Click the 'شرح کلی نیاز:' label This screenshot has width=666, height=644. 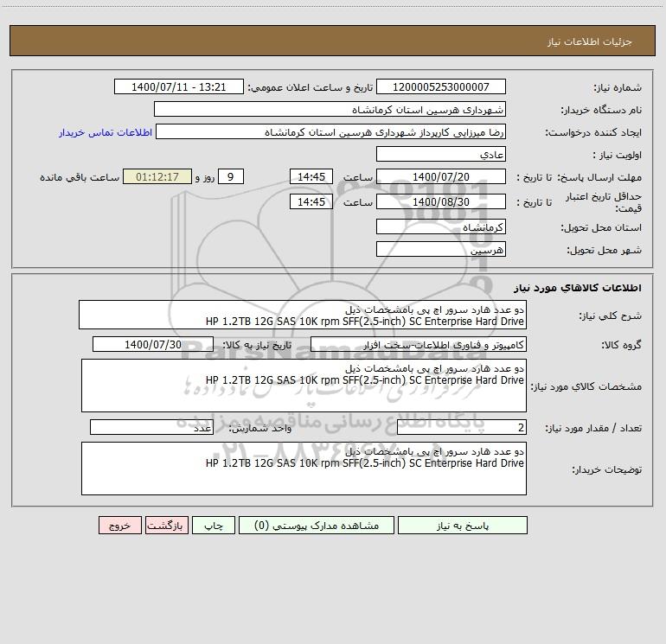[x=611, y=316]
